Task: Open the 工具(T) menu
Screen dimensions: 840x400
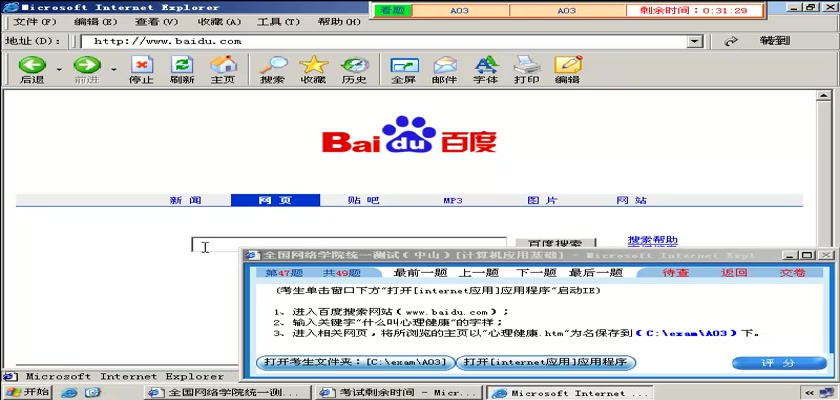Action: [x=279, y=22]
